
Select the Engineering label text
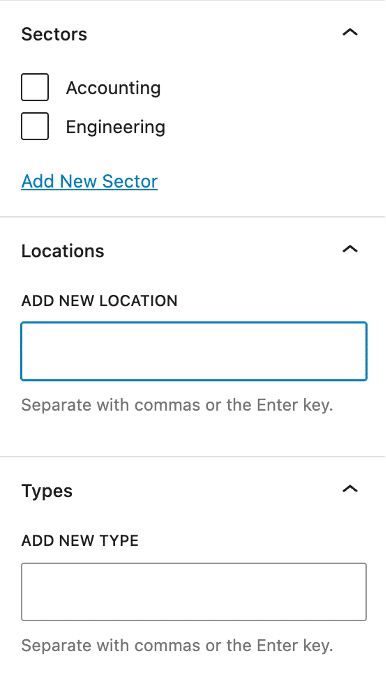pos(116,127)
